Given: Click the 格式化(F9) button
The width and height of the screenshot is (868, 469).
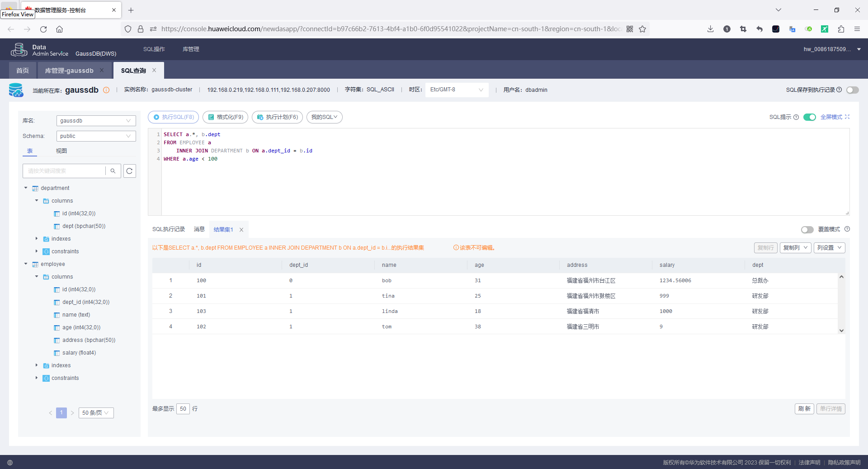Looking at the screenshot, I should (x=225, y=117).
